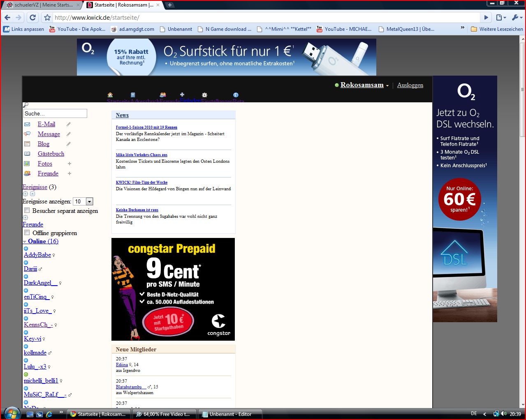
Task: Open the Rokosamsam user dropdown arrow
Action: click(387, 86)
